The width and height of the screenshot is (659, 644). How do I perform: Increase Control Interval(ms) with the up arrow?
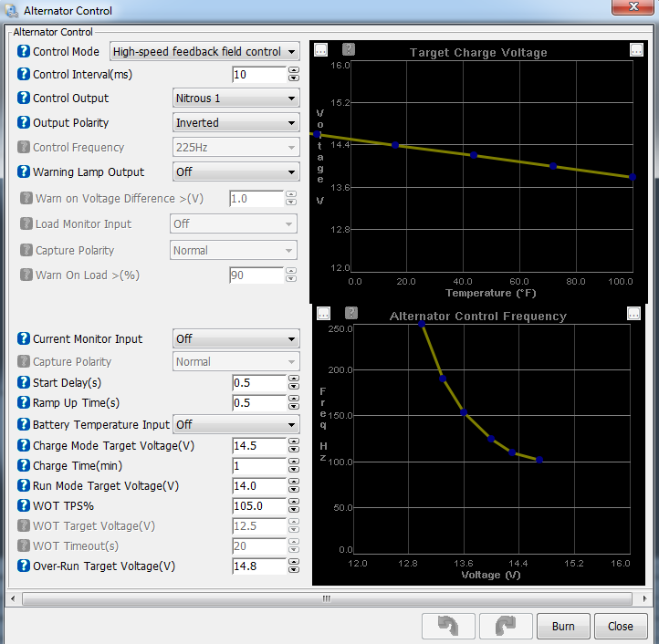(x=294, y=70)
